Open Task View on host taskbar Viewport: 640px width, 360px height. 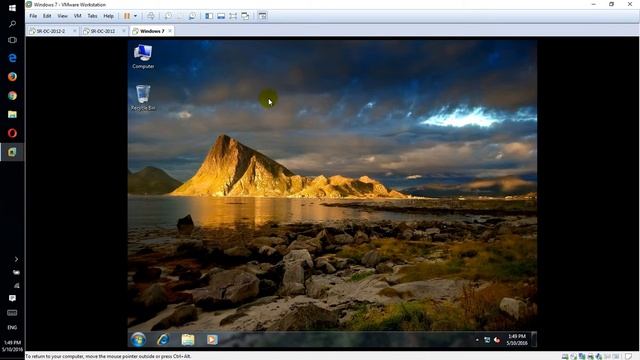point(12,40)
